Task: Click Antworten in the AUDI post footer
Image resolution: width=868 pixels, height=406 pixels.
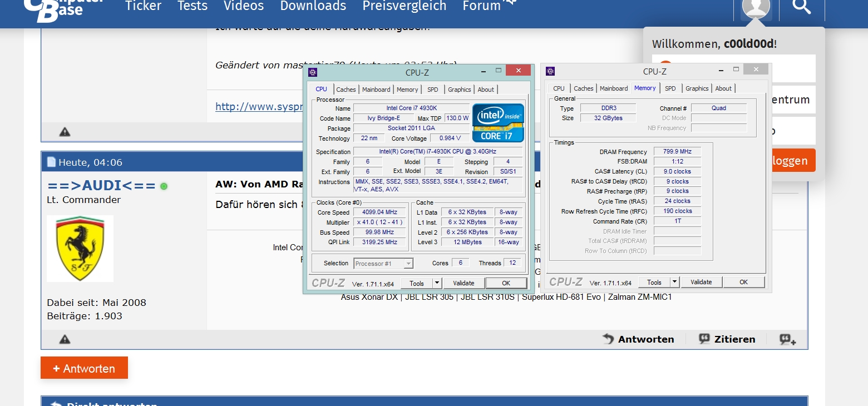Action: point(638,339)
